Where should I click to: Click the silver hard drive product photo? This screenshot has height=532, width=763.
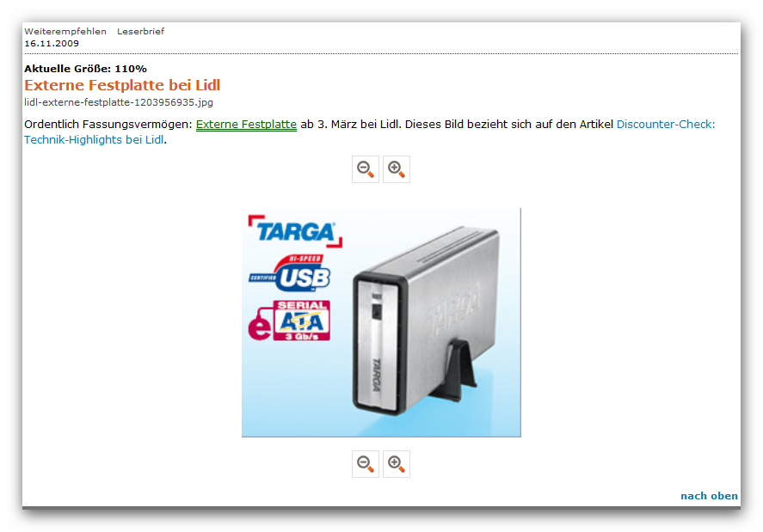(x=427, y=321)
